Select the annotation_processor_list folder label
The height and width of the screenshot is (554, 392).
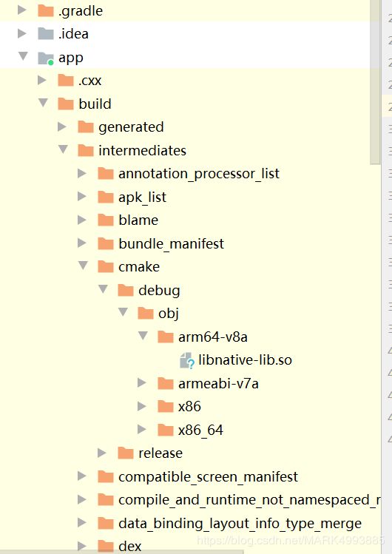[x=199, y=174]
